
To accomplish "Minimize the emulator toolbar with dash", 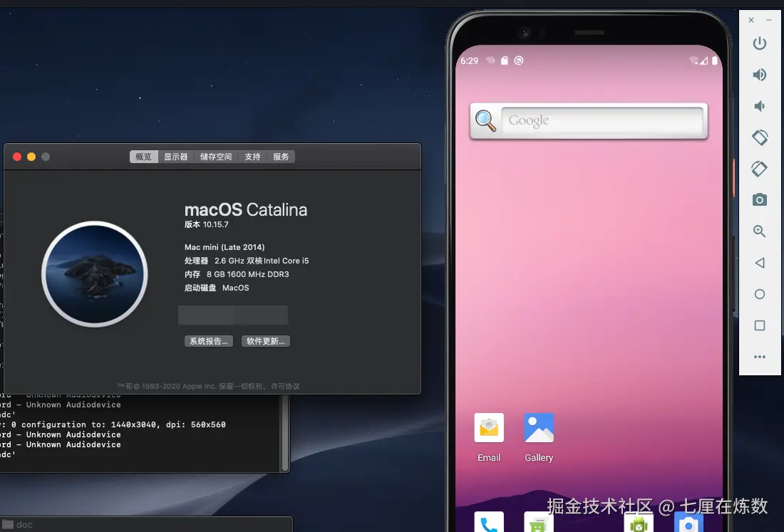I will coord(769,20).
